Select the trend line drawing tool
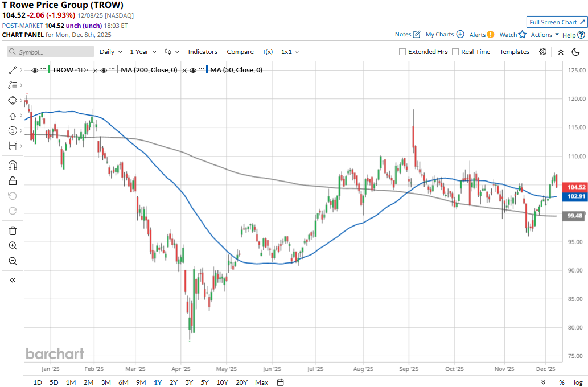The width and height of the screenshot is (588, 387). point(13,70)
